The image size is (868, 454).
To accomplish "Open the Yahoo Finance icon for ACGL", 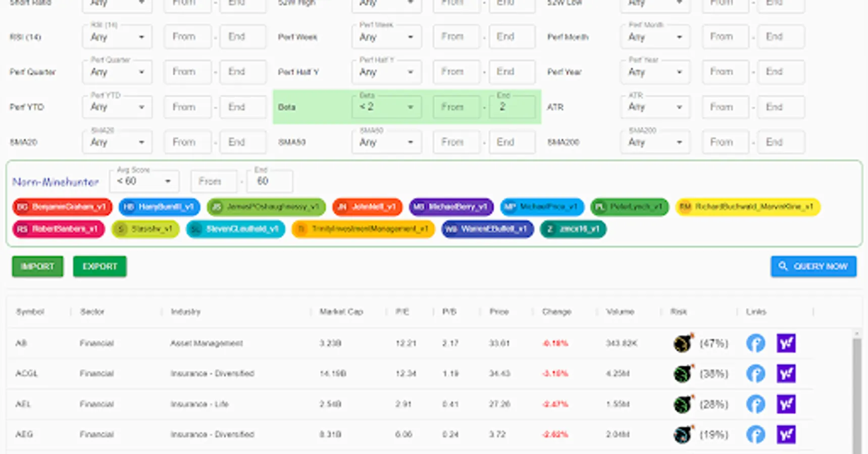I will click(x=786, y=373).
